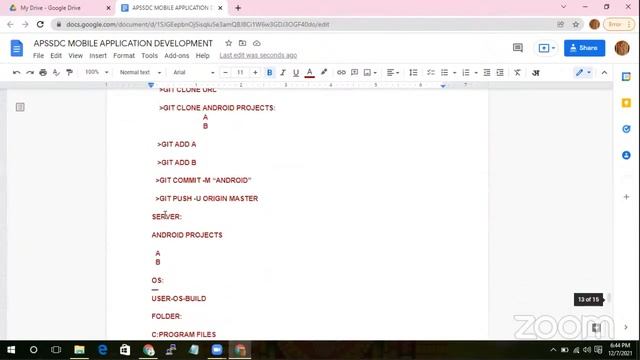Star the document
Image resolution: width=640 pixels, height=360 pixels.
click(x=229, y=43)
